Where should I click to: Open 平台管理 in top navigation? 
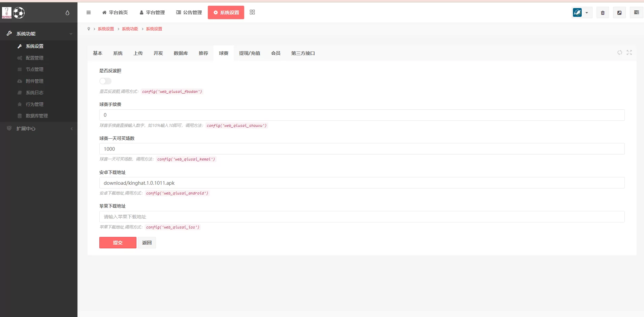click(152, 12)
